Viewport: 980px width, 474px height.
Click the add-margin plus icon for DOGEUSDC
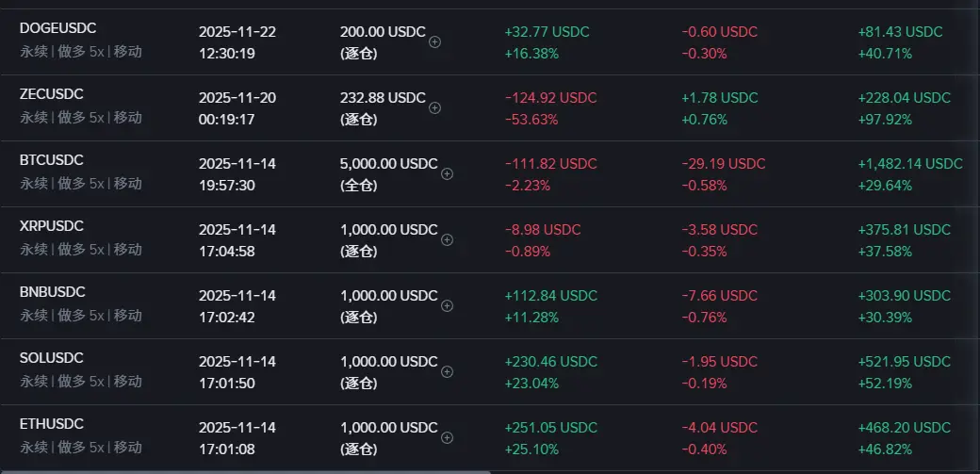(434, 41)
